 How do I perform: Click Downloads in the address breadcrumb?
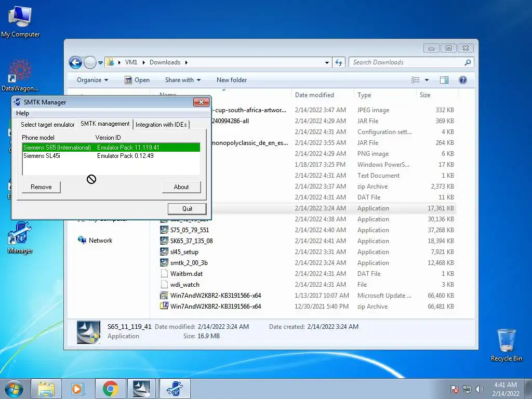(x=165, y=62)
